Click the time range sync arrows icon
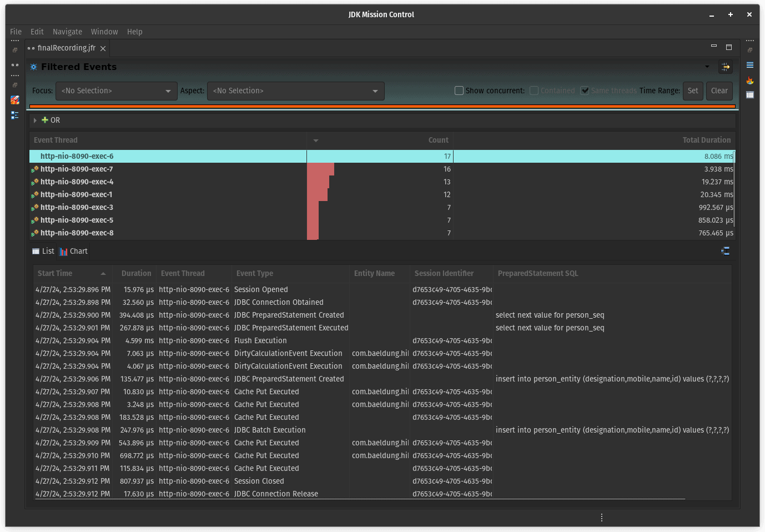The image size is (765, 532). click(x=726, y=67)
